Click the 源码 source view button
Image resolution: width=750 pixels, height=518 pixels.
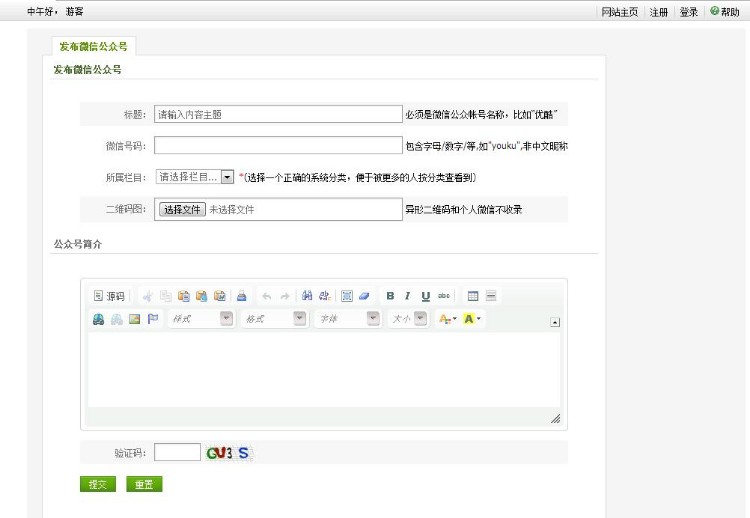click(x=109, y=296)
